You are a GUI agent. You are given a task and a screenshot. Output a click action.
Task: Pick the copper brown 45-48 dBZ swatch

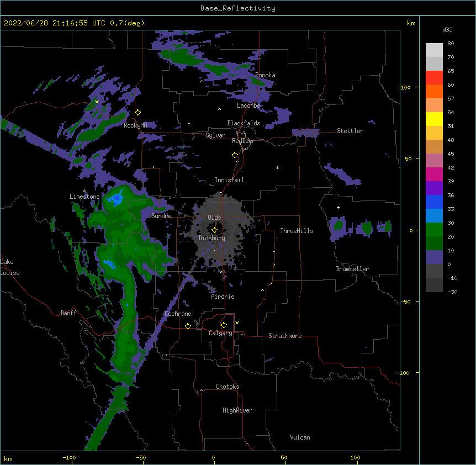pyautogui.click(x=434, y=146)
